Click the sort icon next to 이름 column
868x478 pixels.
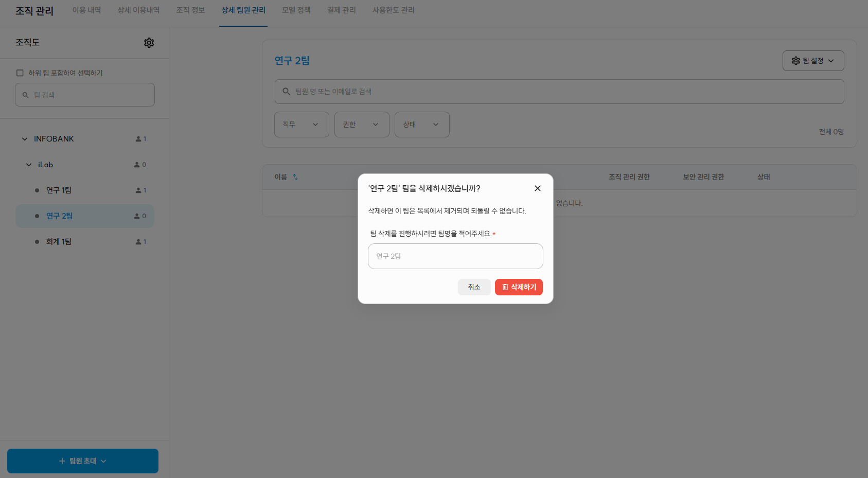click(295, 177)
